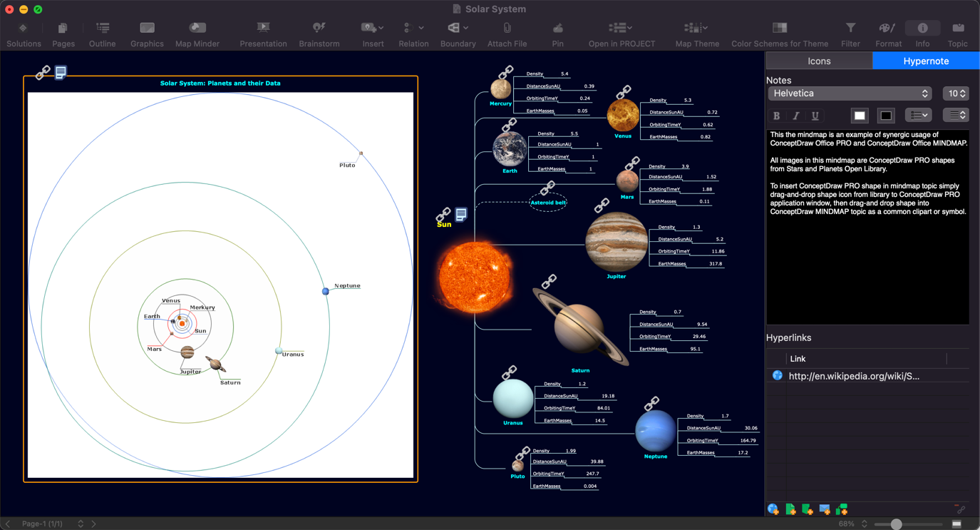The height and width of the screenshot is (530, 980).
Task: Add an email hyperlink
Action: pyautogui.click(x=825, y=509)
